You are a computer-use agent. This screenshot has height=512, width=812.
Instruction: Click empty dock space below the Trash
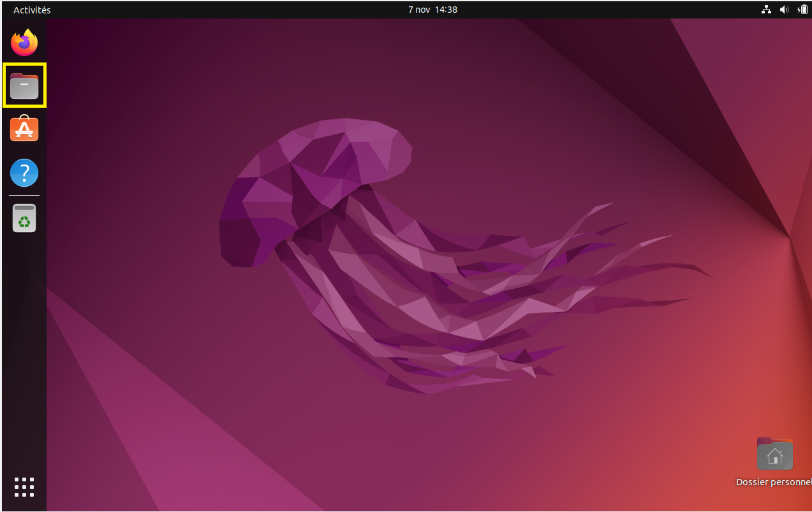[x=24, y=351]
